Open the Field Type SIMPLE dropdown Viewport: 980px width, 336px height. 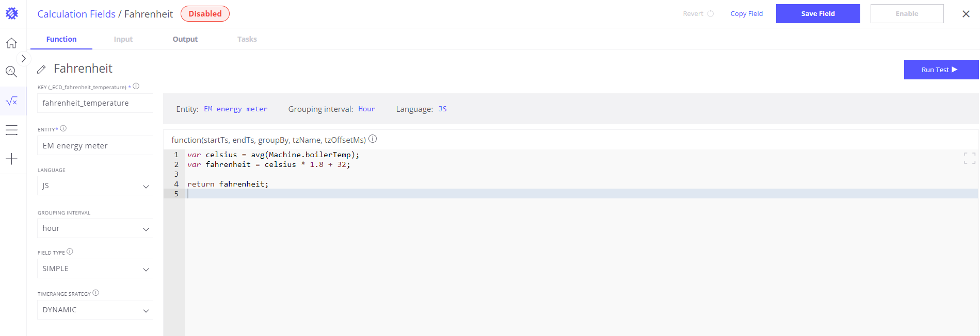(x=95, y=268)
